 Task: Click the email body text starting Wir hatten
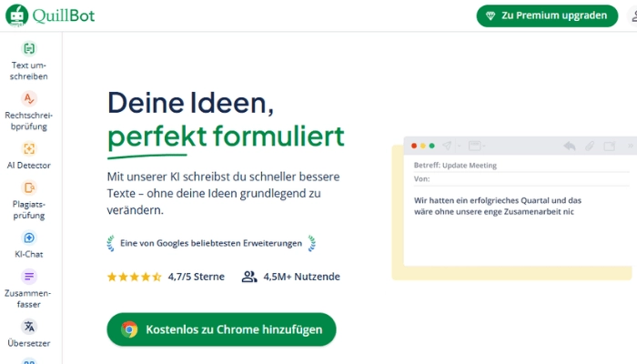click(497, 206)
